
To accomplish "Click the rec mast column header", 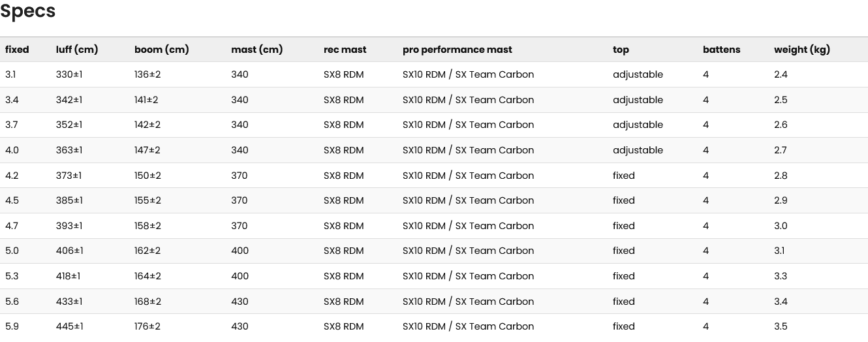I will (x=345, y=50).
